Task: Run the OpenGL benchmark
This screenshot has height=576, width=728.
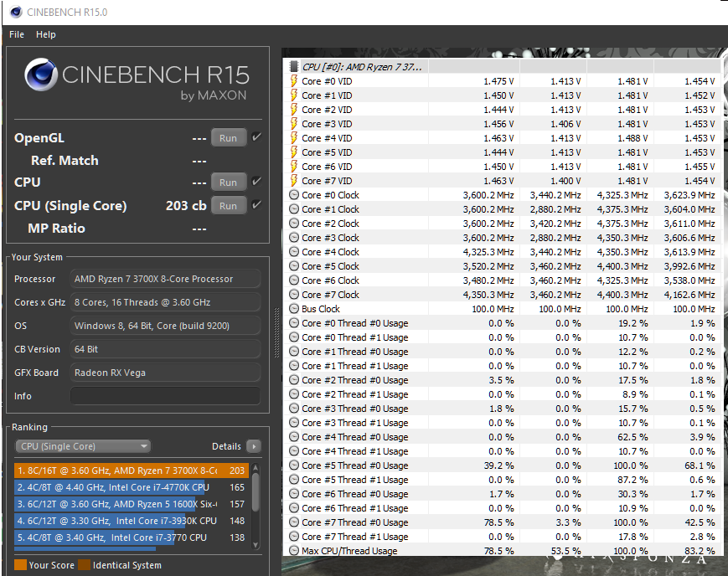Action: tap(229, 138)
